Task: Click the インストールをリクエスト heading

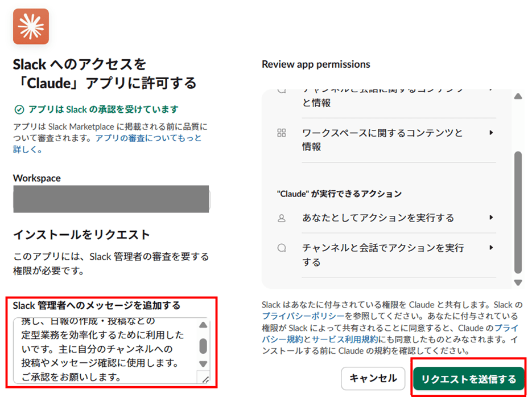Action: (81, 235)
